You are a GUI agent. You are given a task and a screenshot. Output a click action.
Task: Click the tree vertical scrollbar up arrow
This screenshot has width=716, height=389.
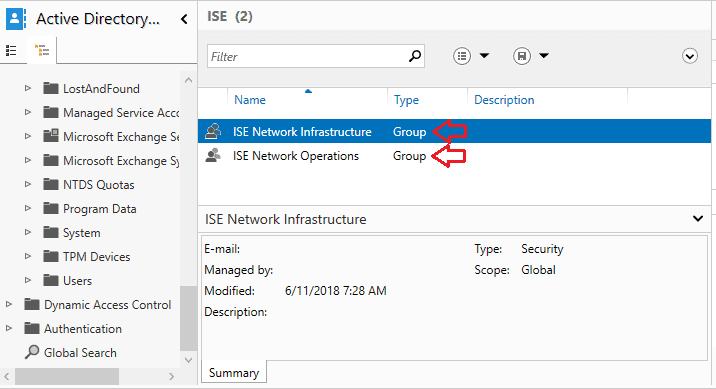coord(188,80)
